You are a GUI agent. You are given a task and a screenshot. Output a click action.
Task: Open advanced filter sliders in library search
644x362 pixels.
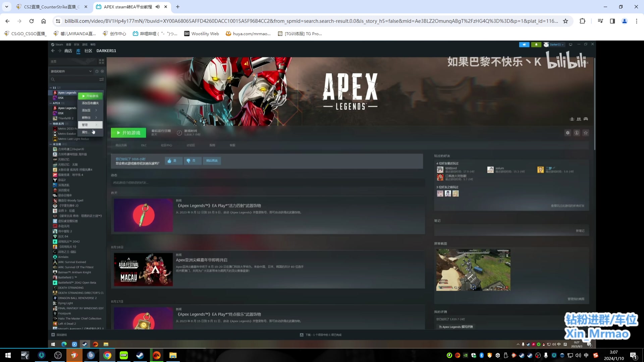click(101, 79)
